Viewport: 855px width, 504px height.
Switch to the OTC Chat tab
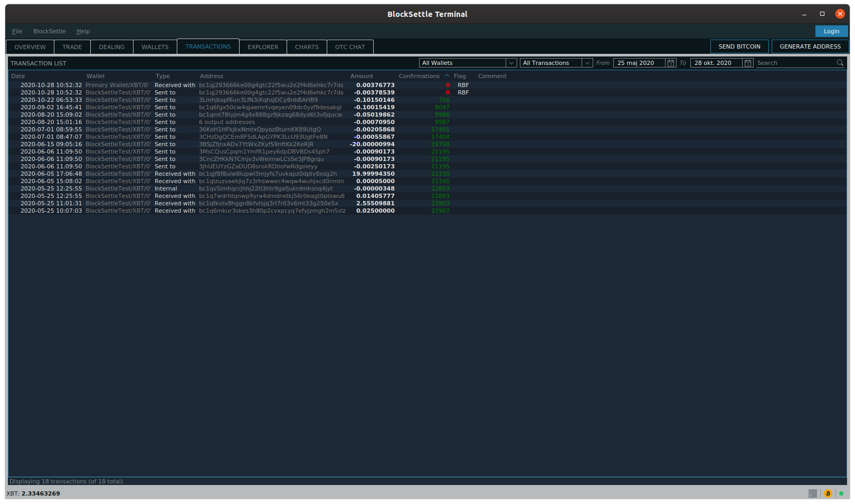point(350,47)
